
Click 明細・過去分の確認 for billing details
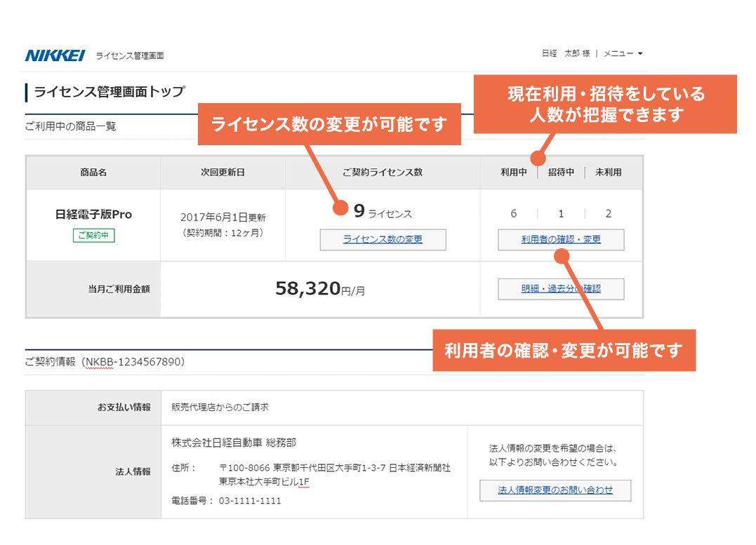coord(561,288)
